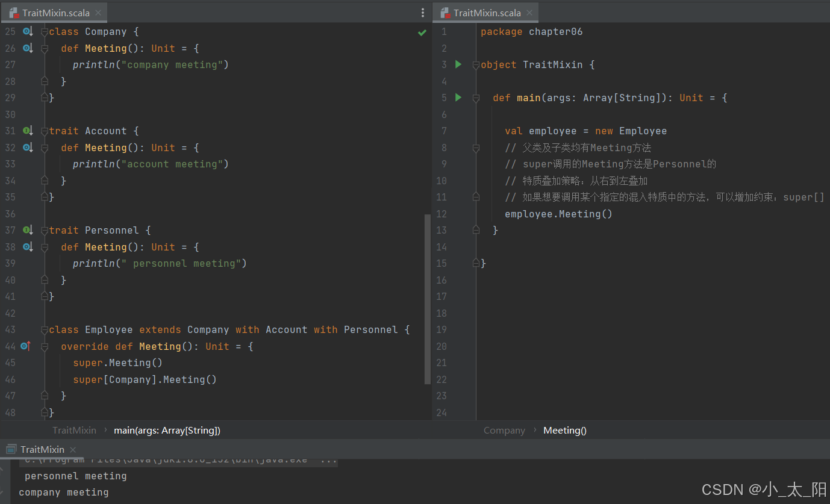Image resolution: width=830 pixels, height=504 pixels.
Task: Click fold end marker on line 29
Action: 45,98
